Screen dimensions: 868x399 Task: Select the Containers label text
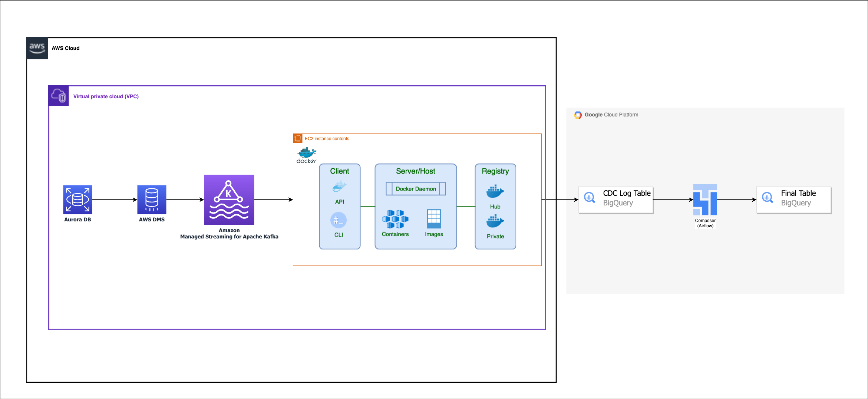coord(395,234)
